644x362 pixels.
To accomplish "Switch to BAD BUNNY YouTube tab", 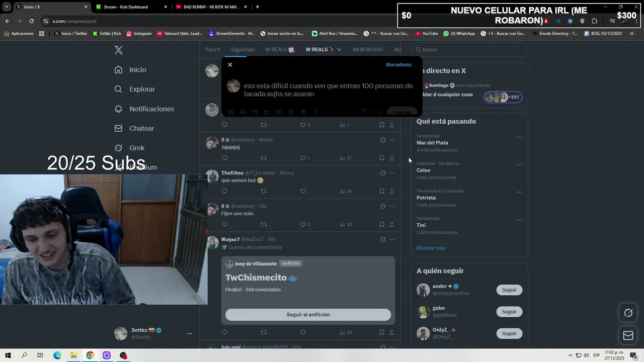I will coord(212,7).
